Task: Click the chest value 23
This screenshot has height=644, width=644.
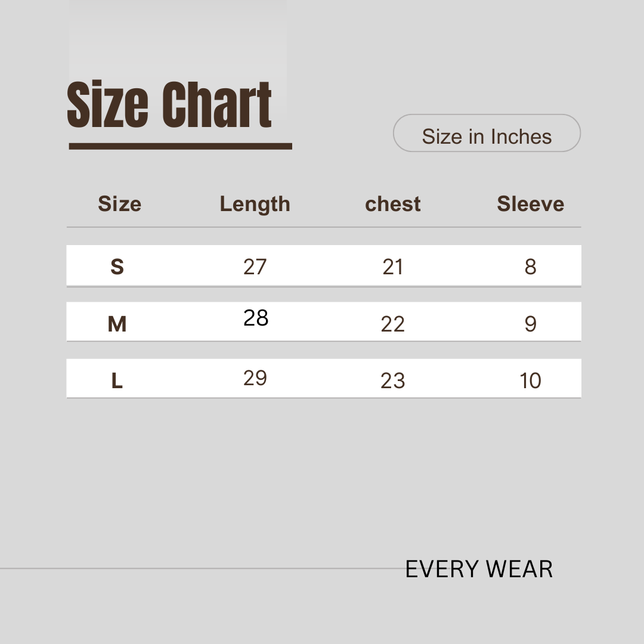Action: [393, 380]
